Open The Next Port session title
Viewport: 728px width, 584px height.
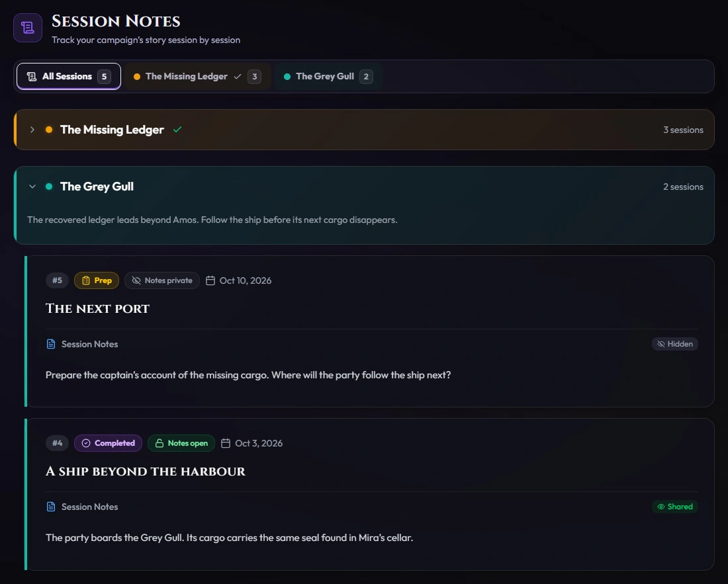click(x=97, y=309)
